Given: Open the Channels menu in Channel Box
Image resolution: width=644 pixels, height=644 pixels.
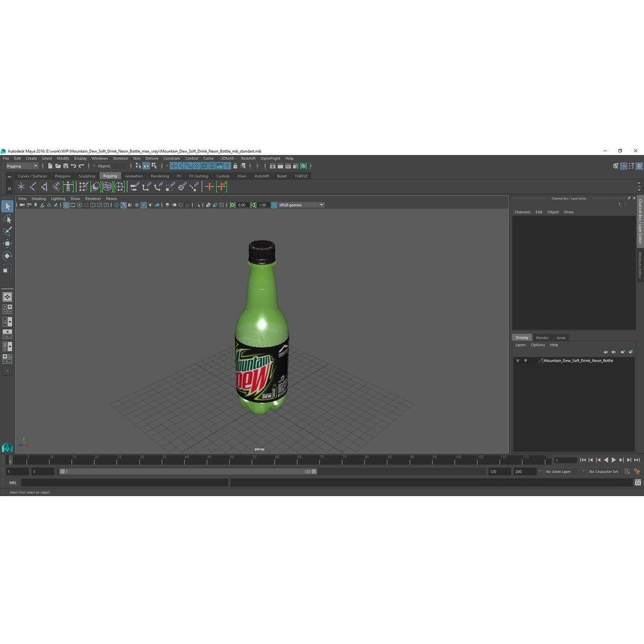Looking at the screenshot, I should pos(522,212).
